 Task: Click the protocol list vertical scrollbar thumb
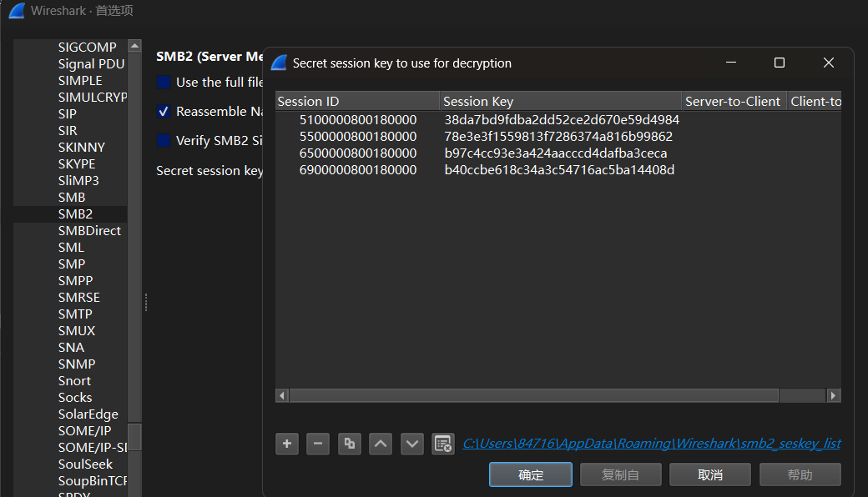(134, 436)
